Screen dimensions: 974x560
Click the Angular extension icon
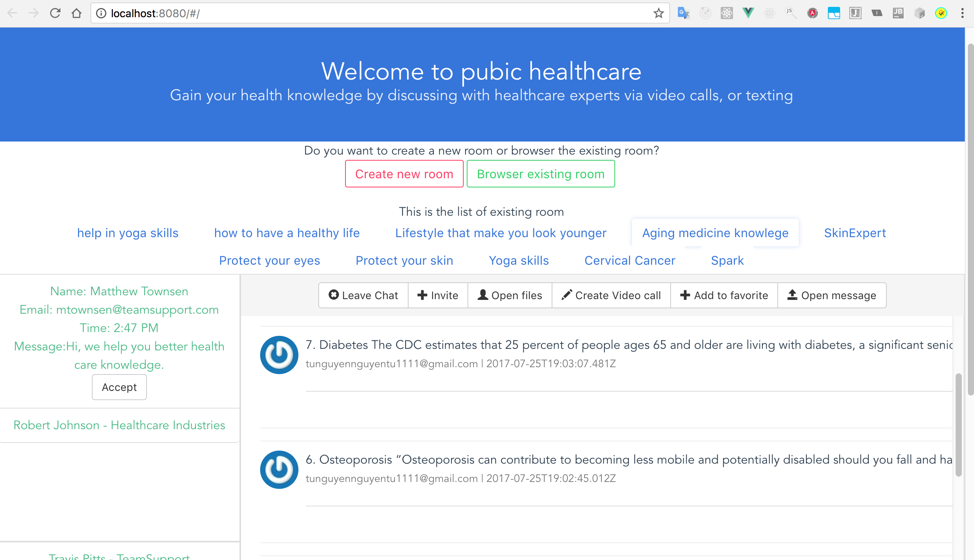(x=812, y=13)
